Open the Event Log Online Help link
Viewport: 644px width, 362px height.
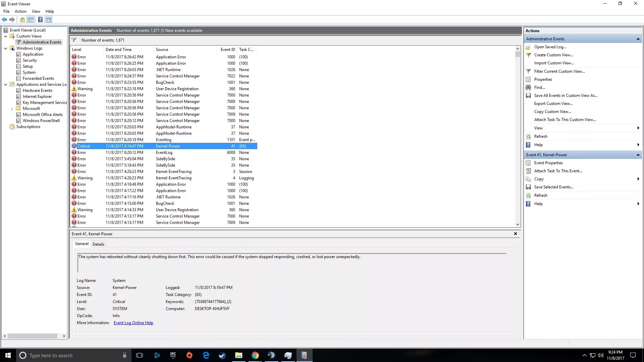pos(133,323)
